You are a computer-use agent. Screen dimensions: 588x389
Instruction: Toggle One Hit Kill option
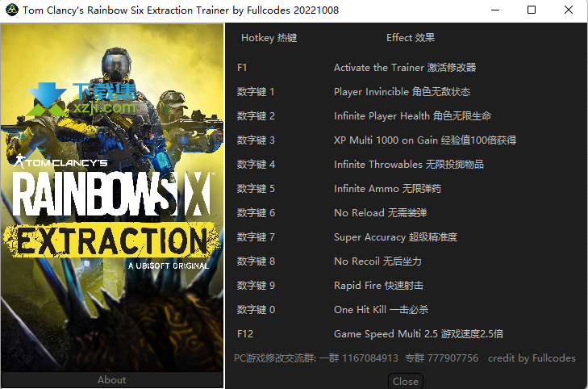[x=381, y=309]
